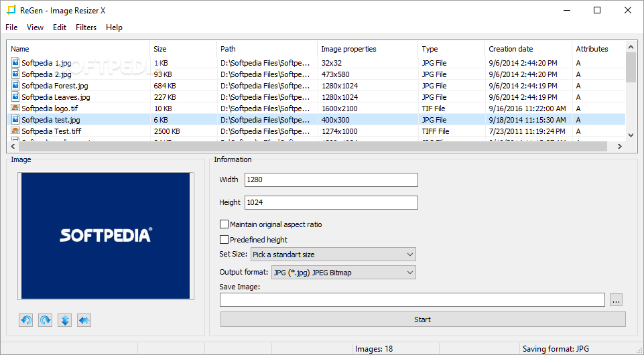
Task: Click the Save Image path field
Action: [x=412, y=300]
